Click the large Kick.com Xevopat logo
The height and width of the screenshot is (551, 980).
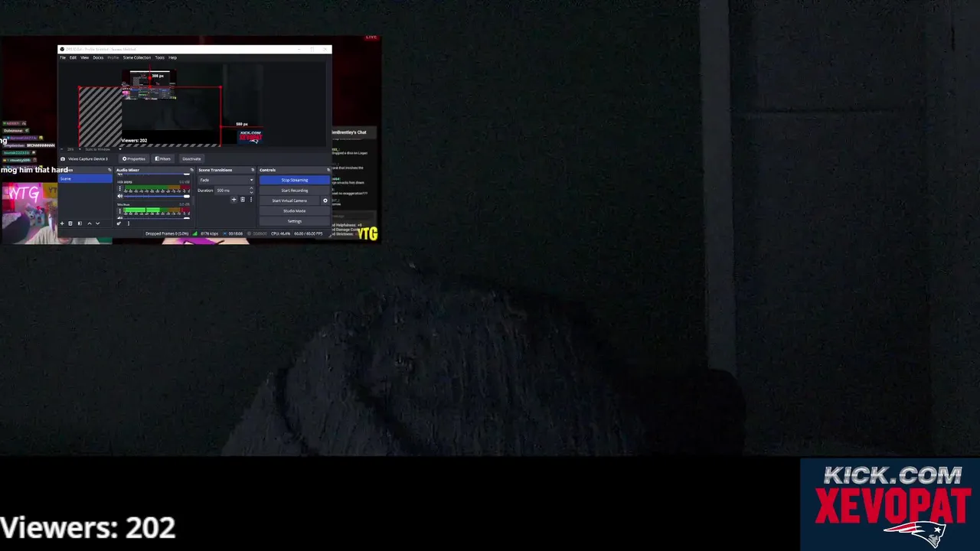pyautogui.click(x=890, y=504)
